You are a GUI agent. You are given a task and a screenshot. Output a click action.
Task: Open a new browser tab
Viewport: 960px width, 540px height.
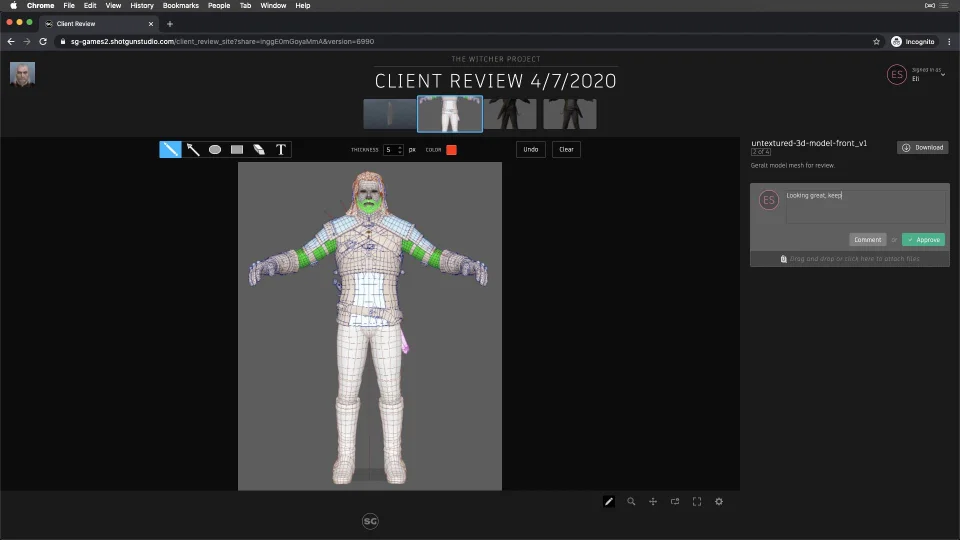point(170,24)
